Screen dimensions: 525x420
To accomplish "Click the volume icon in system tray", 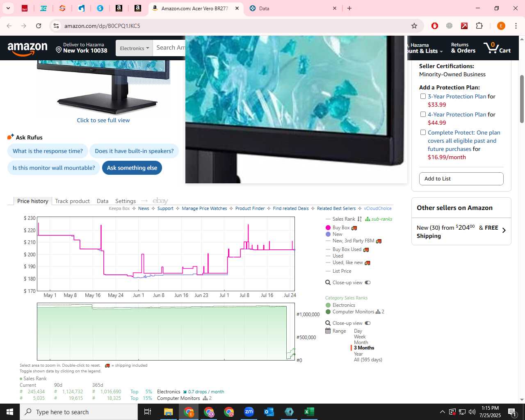I will [x=472, y=412].
